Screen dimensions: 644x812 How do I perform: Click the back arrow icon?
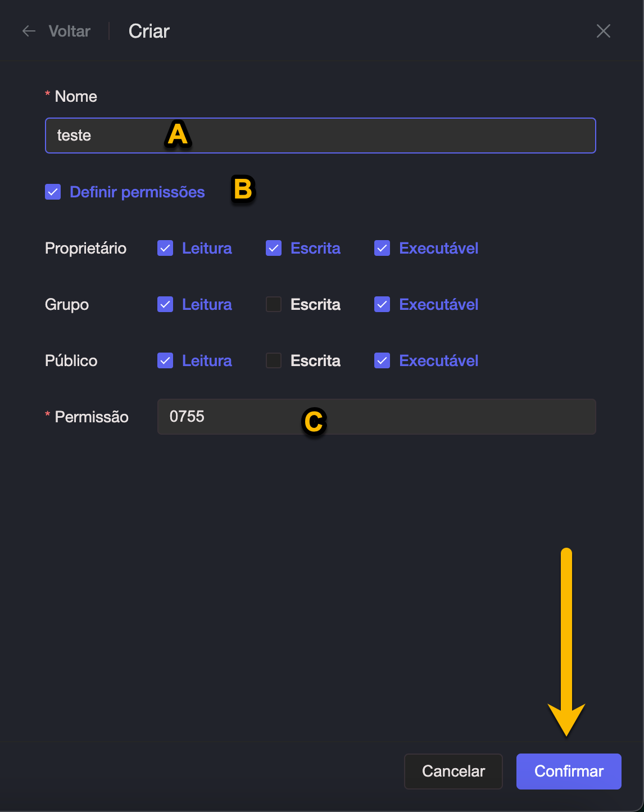tap(29, 31)
